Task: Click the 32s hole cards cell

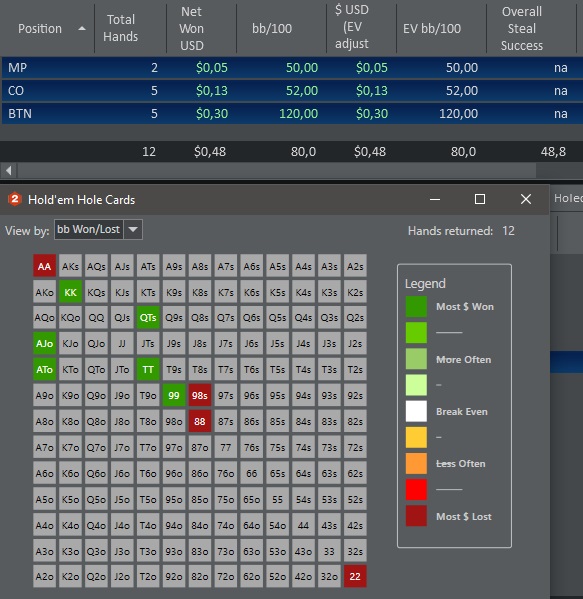Action: (355, 551)
